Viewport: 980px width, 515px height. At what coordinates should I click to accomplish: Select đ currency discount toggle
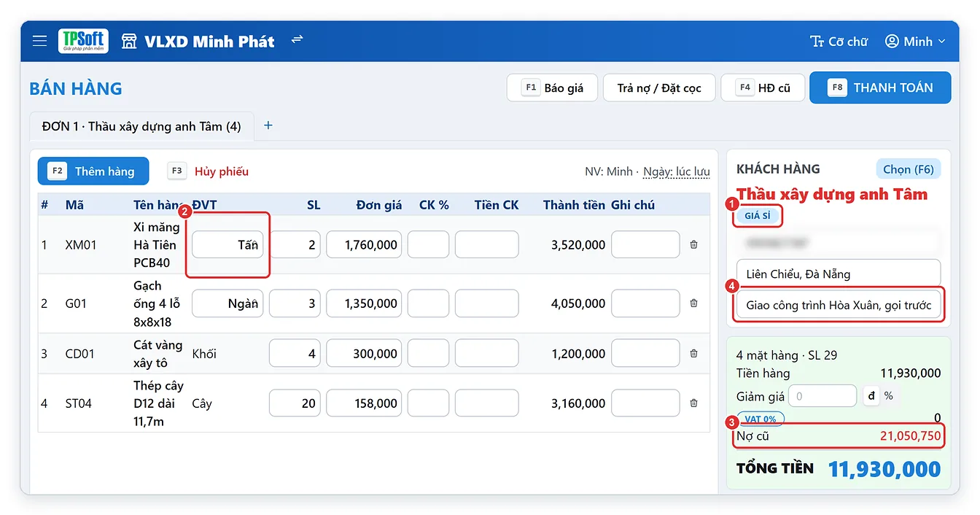(x=870, y=396)
